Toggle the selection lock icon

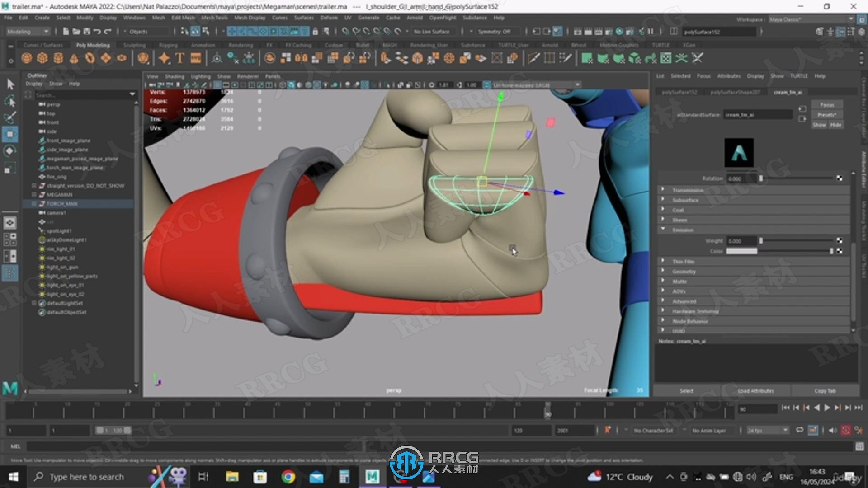[x=315, y=32]
